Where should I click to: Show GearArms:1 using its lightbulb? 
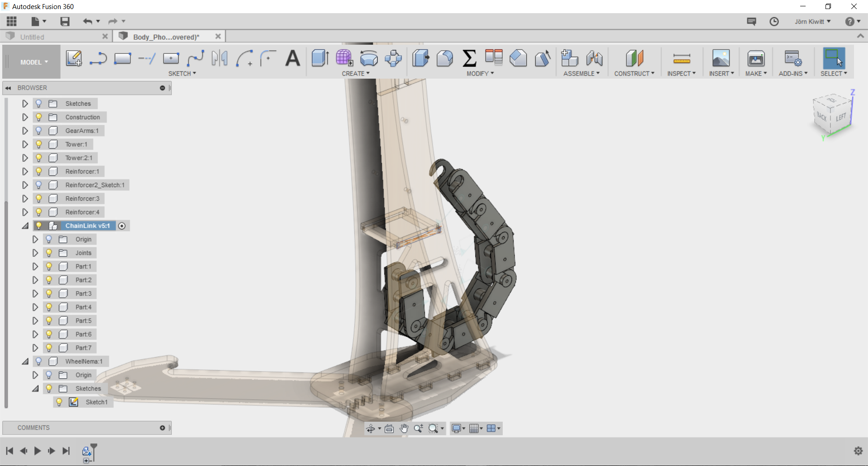(x=39, y=131)
